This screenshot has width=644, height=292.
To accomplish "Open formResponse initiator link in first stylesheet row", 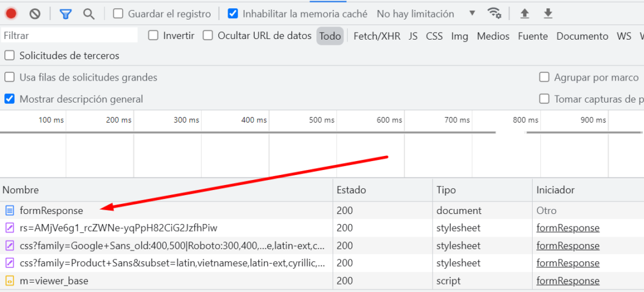I will pos(568,228).
